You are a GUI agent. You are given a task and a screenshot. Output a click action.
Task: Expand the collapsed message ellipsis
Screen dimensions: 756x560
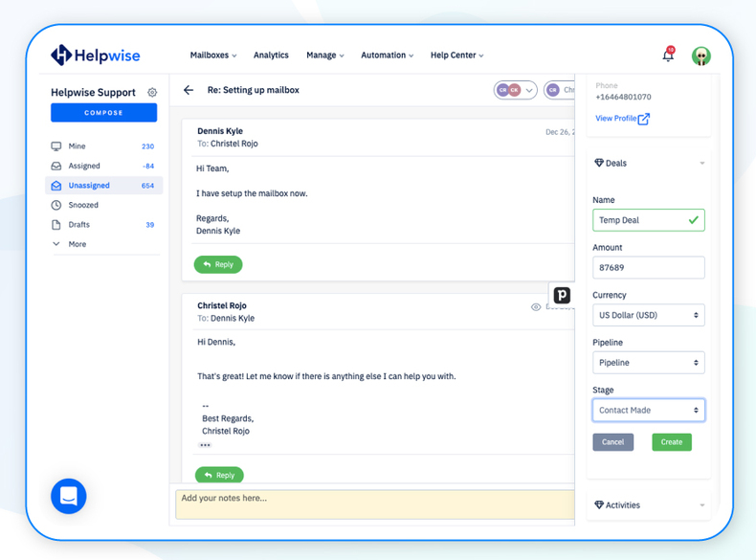206,445
